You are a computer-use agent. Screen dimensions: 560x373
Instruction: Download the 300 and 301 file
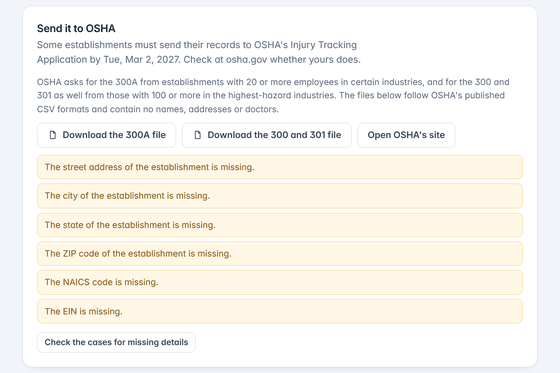click(267, 135)
